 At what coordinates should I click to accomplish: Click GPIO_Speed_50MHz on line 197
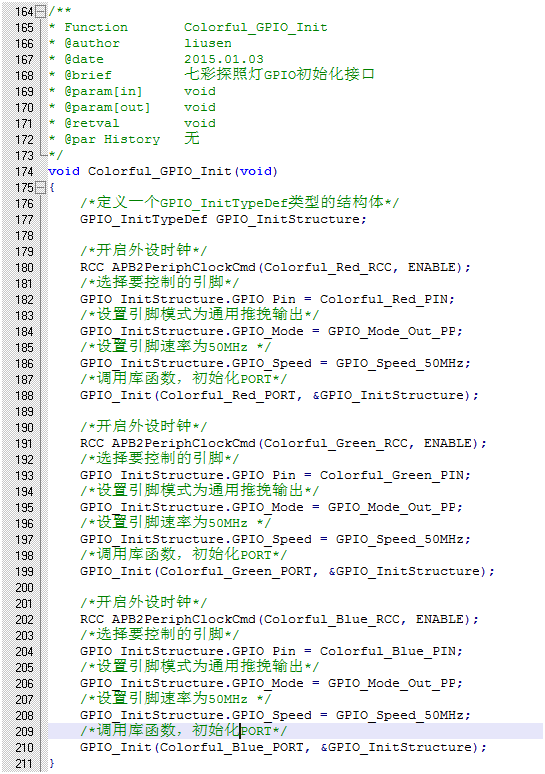point(401,539)
